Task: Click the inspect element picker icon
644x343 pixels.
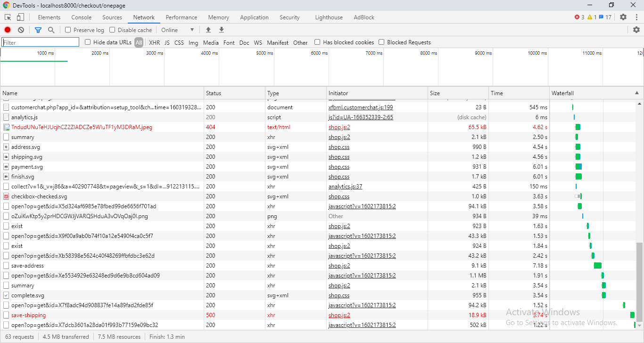Action: coord(8,17)
